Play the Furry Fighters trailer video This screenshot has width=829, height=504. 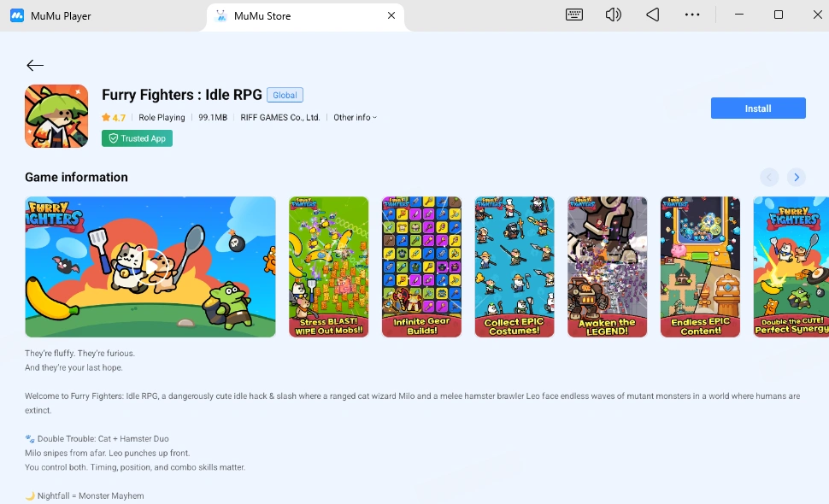click(151, 267)
